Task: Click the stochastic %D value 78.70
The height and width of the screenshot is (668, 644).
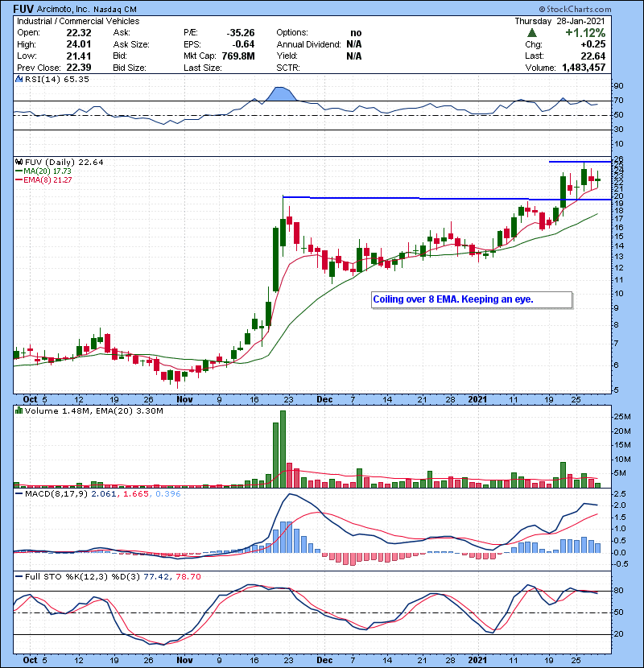Action: click(x=188, y=576)
